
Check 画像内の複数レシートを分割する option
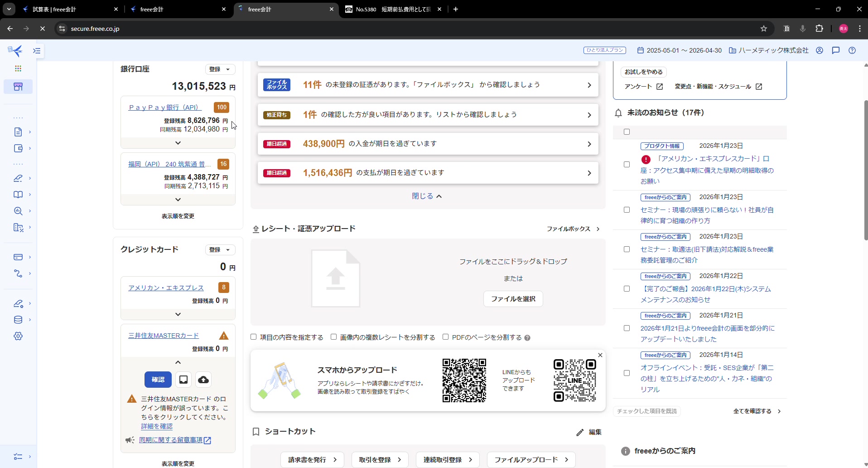334,337
